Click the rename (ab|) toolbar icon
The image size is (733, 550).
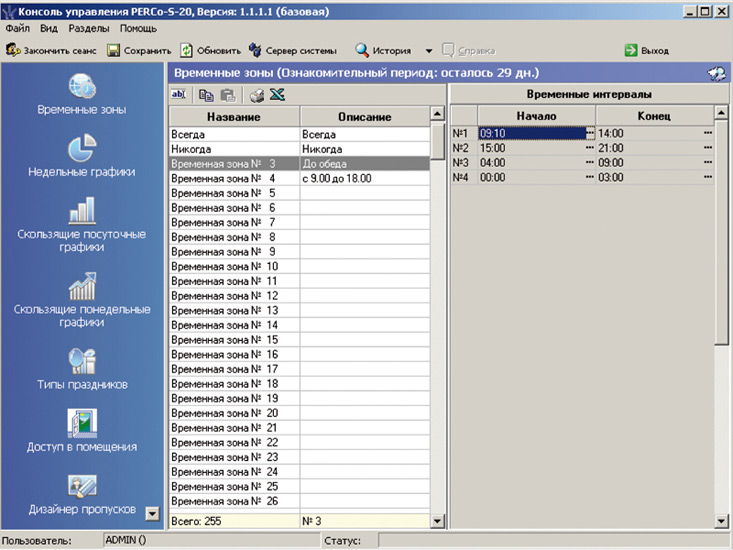[178, 94]
